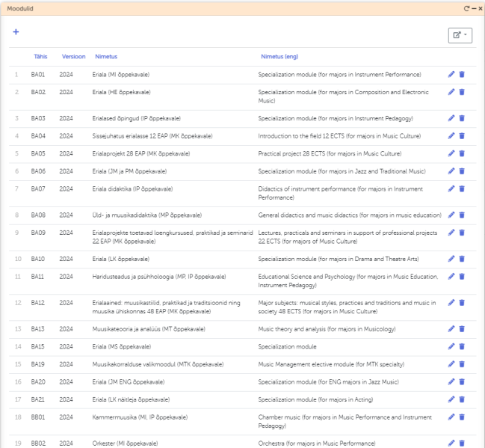Edit the BA08 Üld- ja muusikadidaktika module

point(451,215)
